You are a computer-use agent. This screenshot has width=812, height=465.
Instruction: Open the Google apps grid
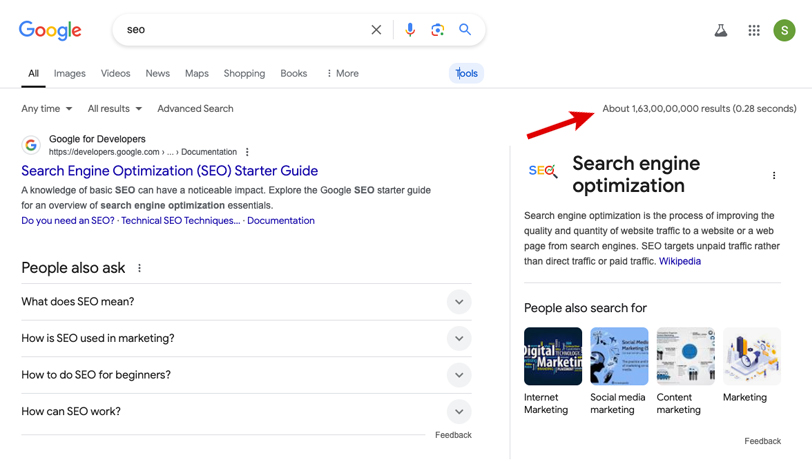pos(754,31)
